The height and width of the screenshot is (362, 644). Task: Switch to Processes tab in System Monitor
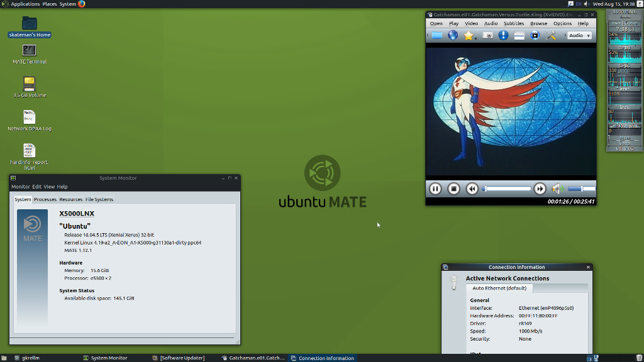coord(45,199)
